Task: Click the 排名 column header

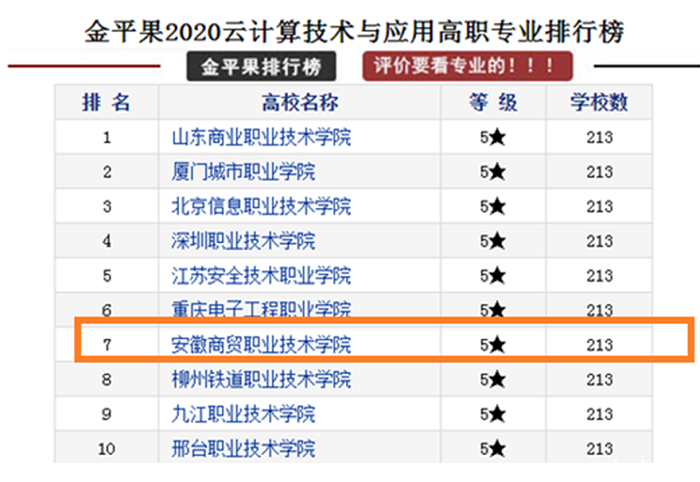Action: pyautogui.click(x=106, y=102)
